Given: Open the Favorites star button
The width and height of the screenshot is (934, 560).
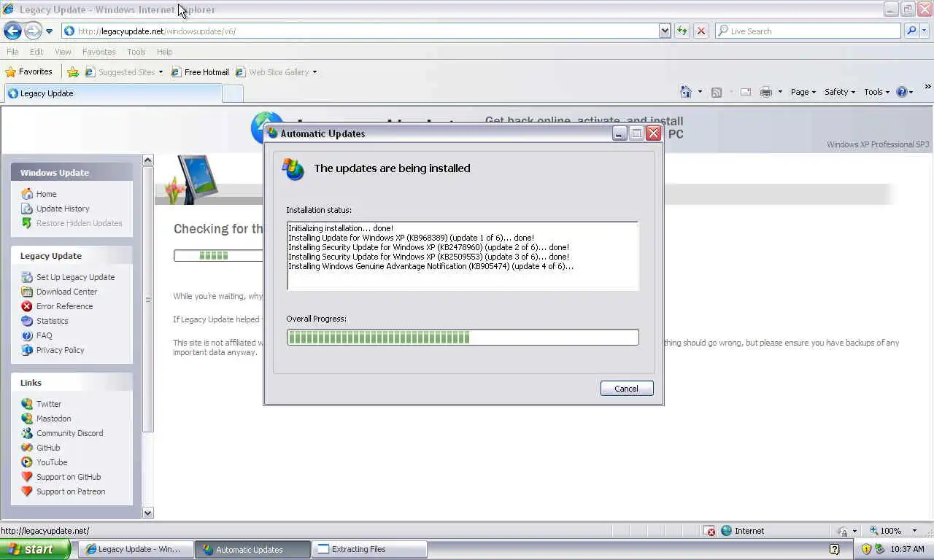Looking at the screenshot, I should (x=28, y=71).
